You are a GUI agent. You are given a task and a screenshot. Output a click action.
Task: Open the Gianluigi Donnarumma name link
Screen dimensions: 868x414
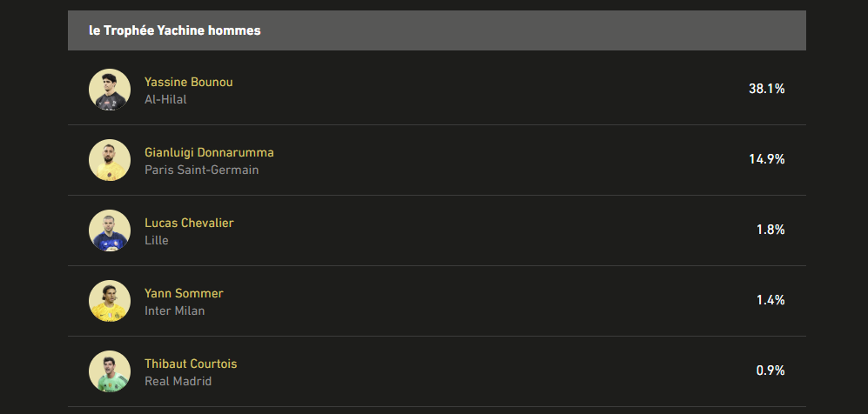(x=209, y=152)
